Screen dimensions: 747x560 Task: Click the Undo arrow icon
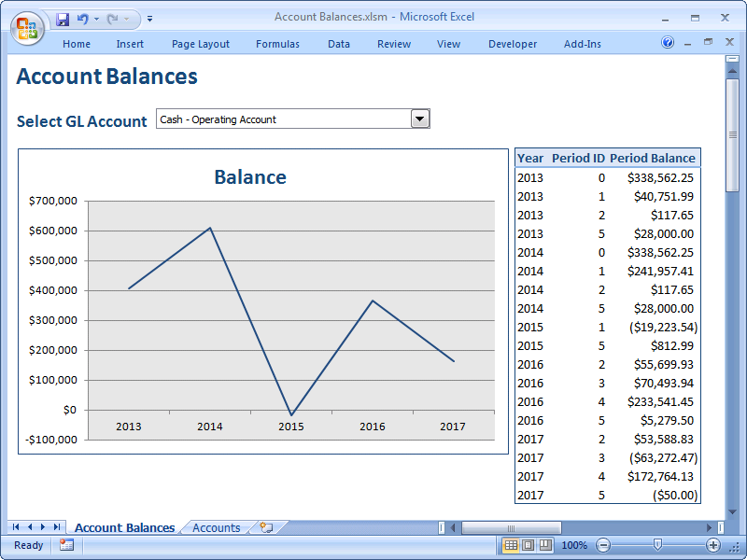coord(82,18)
